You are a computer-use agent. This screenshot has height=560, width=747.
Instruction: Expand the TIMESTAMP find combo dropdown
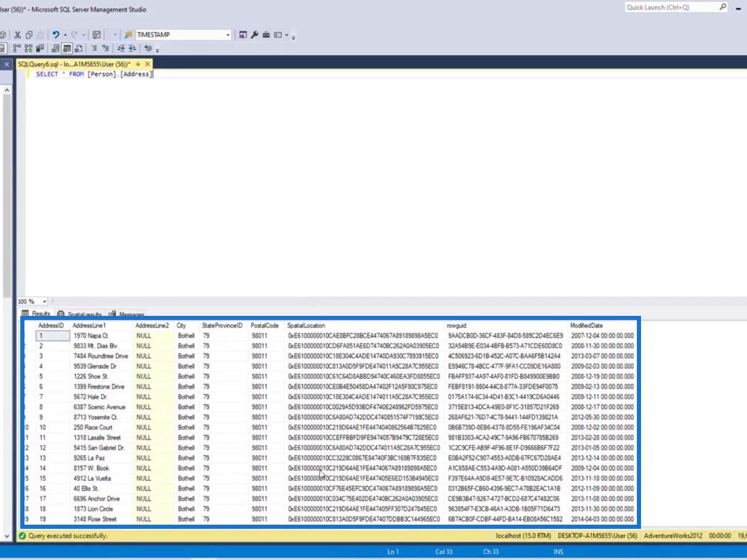coord(228,35)
